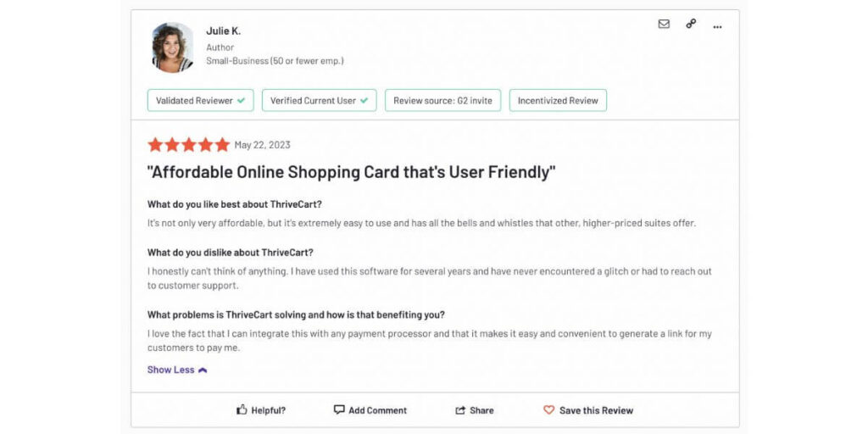Click the May 22, 2023 review date
Viewport: 868px width, 434px height.
[262, 145]
